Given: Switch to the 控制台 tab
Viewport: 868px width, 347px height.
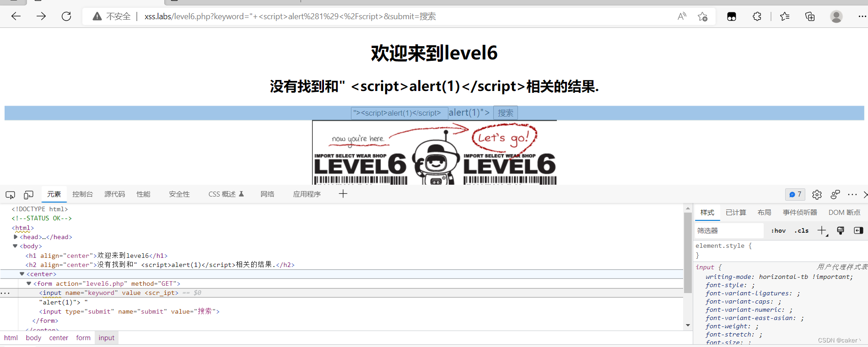Looking at the screenshot, I should click(82, 194).
